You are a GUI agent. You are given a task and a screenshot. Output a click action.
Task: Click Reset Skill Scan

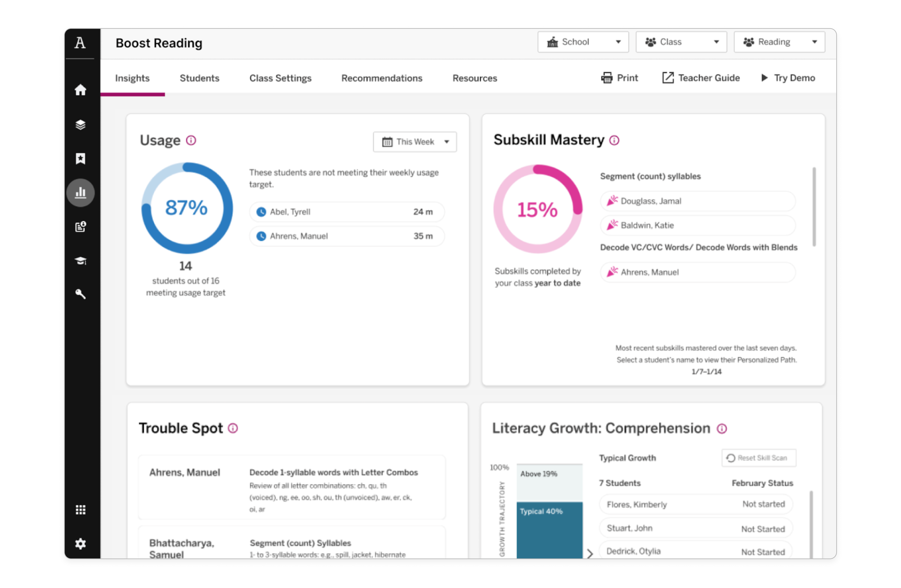758,458
